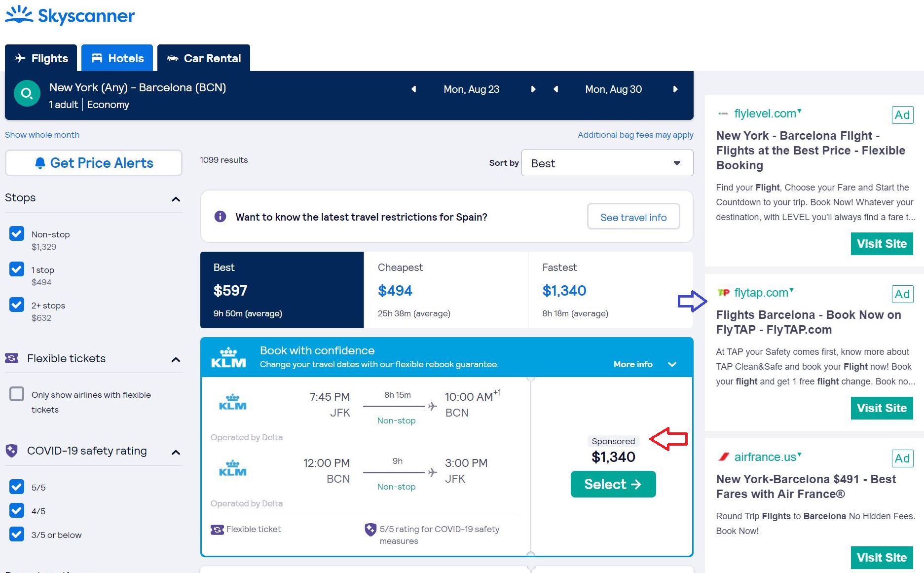The height and width of the screenshot is (573, 924).
Task: Click Ad badge on airfrance.us advert
Action: [902, 458]
